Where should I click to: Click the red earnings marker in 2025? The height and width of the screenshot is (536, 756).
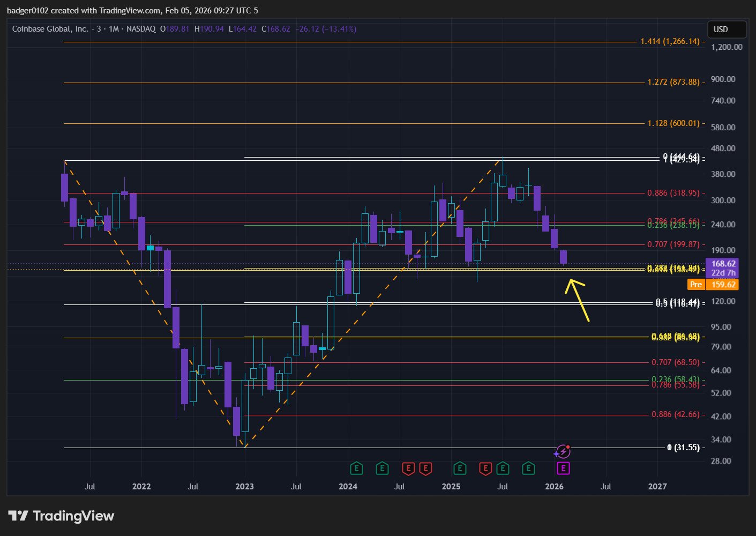pos(485,468)
